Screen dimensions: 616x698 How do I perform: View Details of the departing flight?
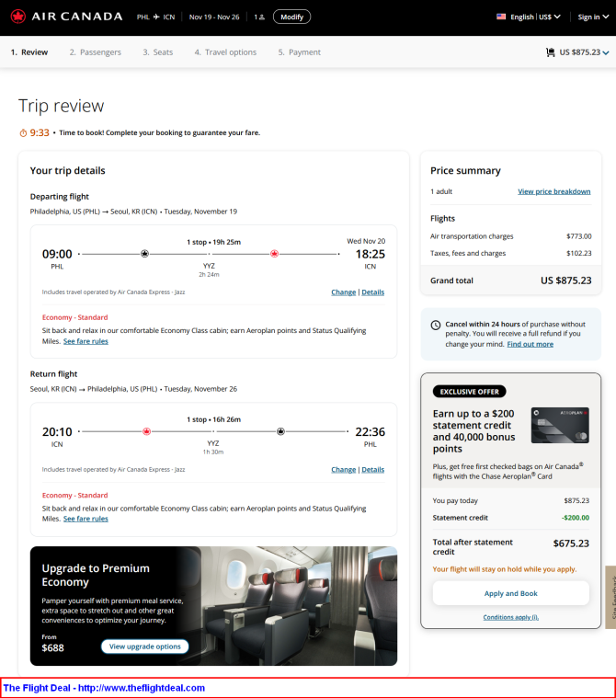[x=373, y=292]
